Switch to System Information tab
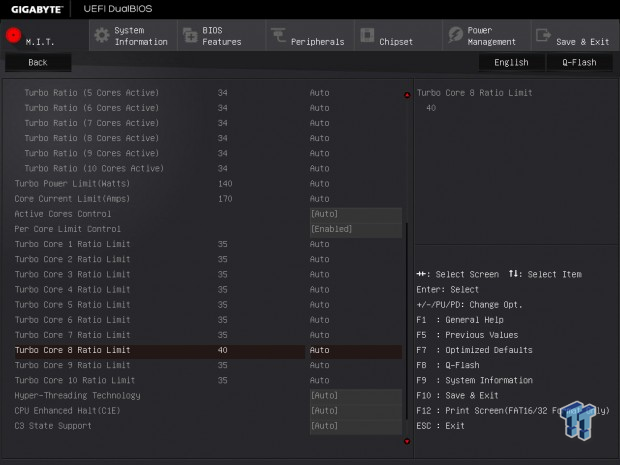This screenshot has height=465, width=620. [133, 36]
